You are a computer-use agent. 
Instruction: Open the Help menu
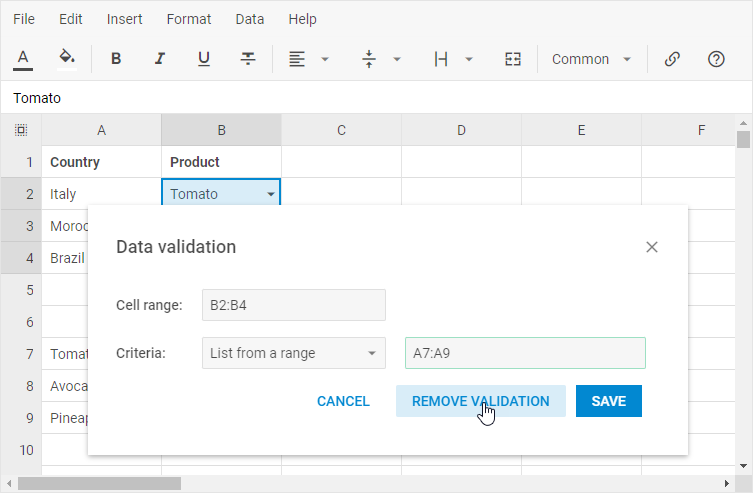(303, 19)
